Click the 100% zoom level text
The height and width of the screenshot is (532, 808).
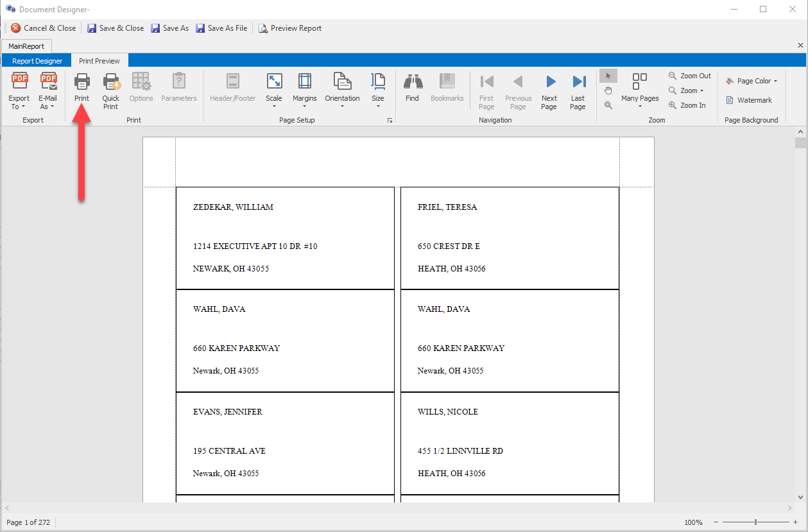pos(693,522)
